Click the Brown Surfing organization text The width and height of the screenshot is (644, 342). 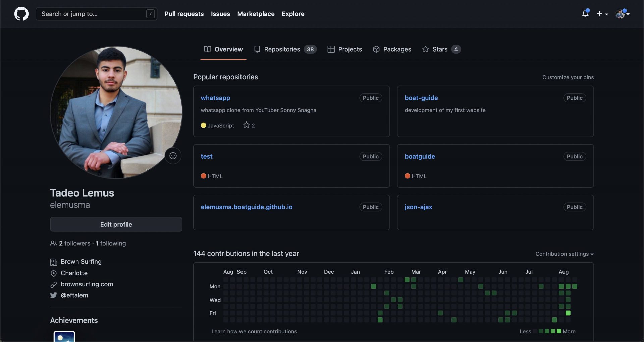point(81,262)
